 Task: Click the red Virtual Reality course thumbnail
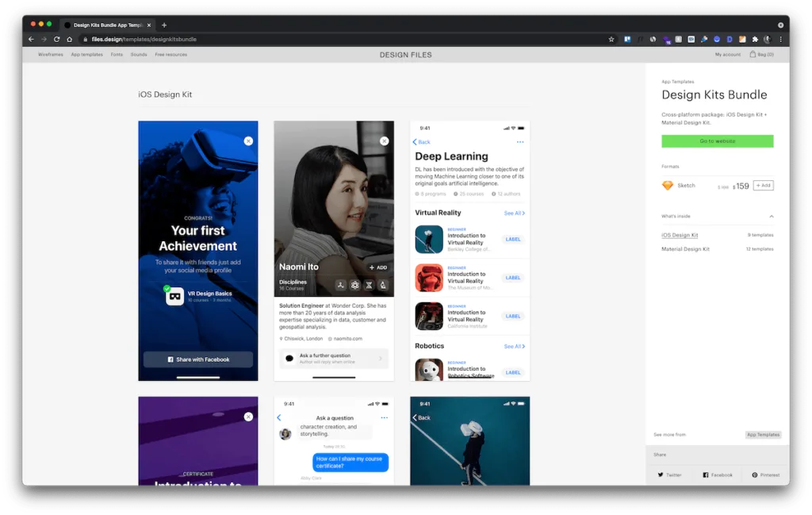(x=429, y=278)
